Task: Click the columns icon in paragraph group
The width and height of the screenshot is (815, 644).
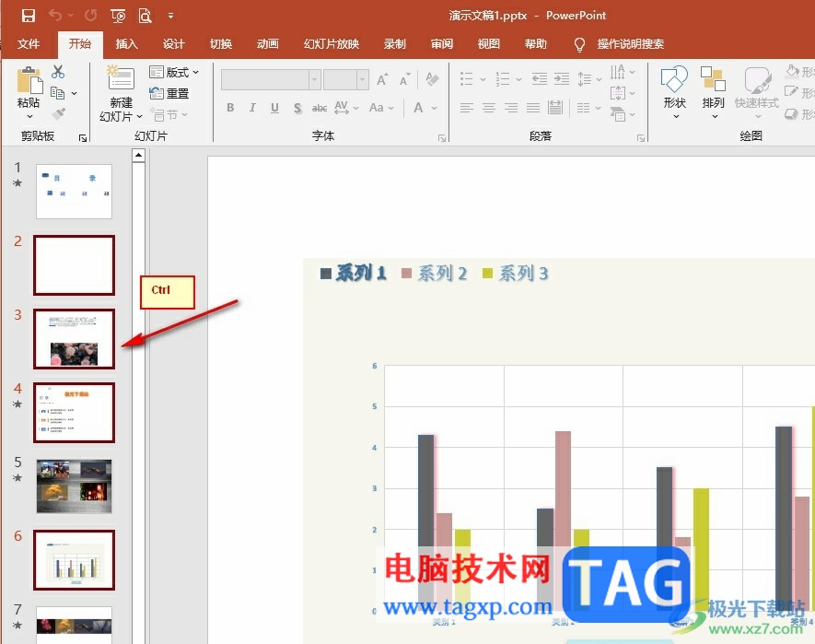Action: point(584,108)
